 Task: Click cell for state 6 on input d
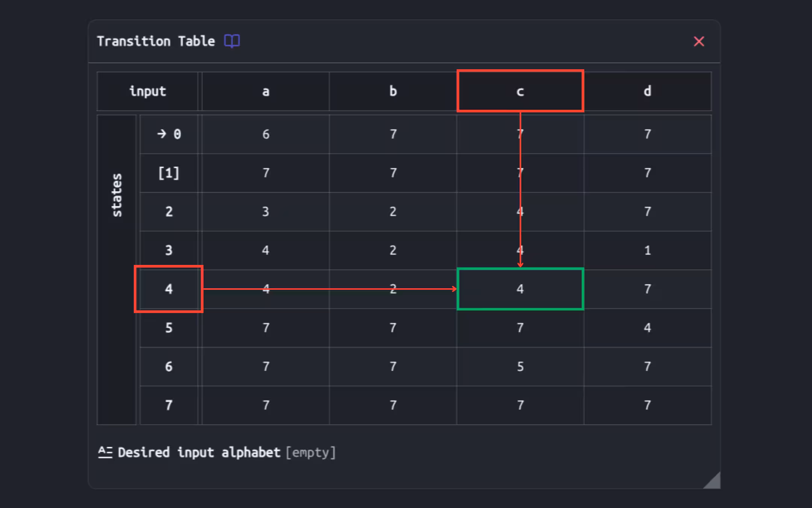pos(648,367)
